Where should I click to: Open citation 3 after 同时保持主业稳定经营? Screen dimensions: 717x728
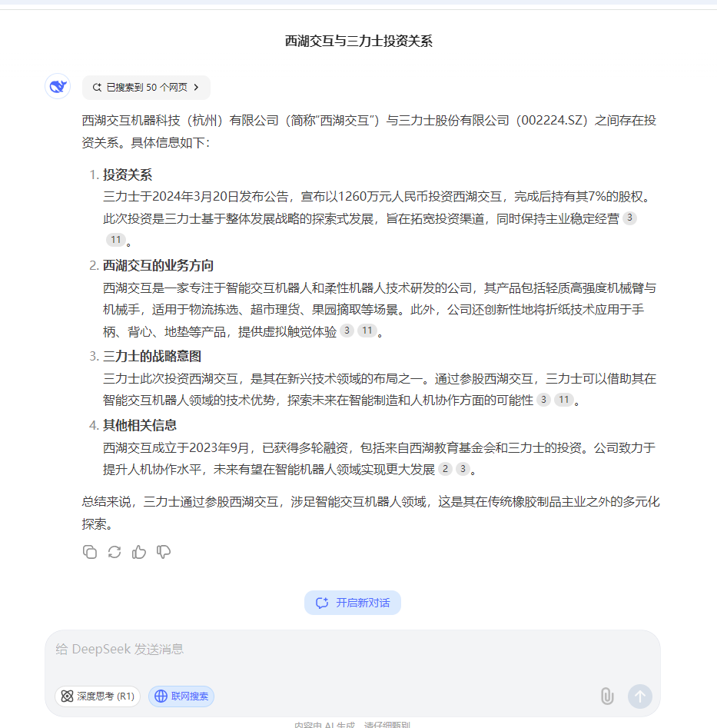point(629,218)
